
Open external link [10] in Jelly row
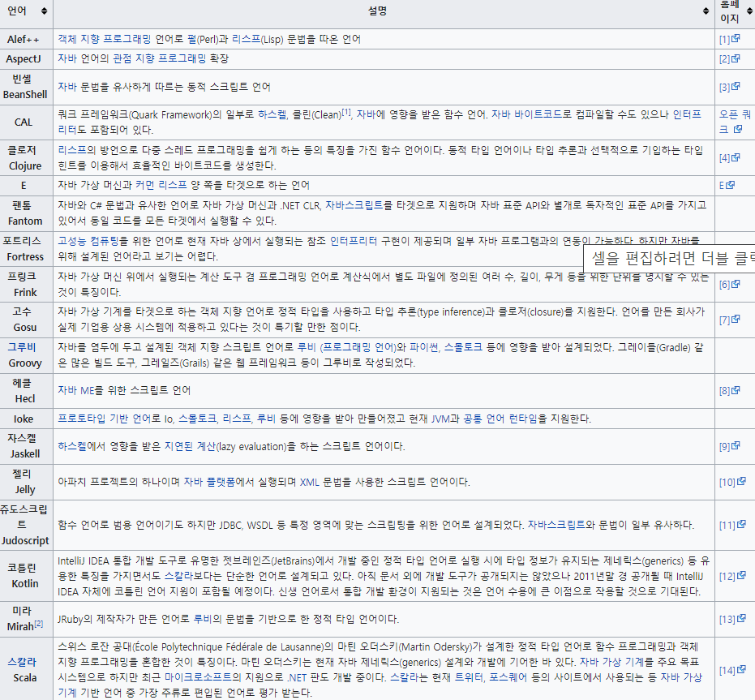[x=731, y=482]
